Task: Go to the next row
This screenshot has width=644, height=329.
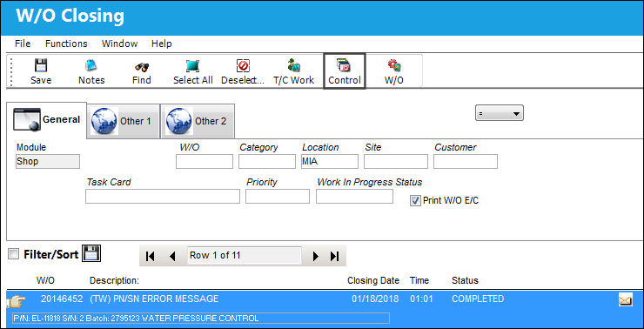Action: click(x=315, y=256)
